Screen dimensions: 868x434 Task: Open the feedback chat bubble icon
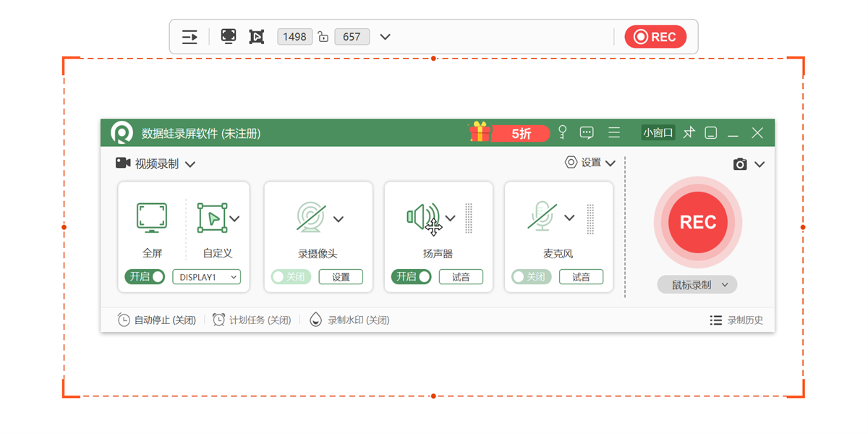coord(587,133)
